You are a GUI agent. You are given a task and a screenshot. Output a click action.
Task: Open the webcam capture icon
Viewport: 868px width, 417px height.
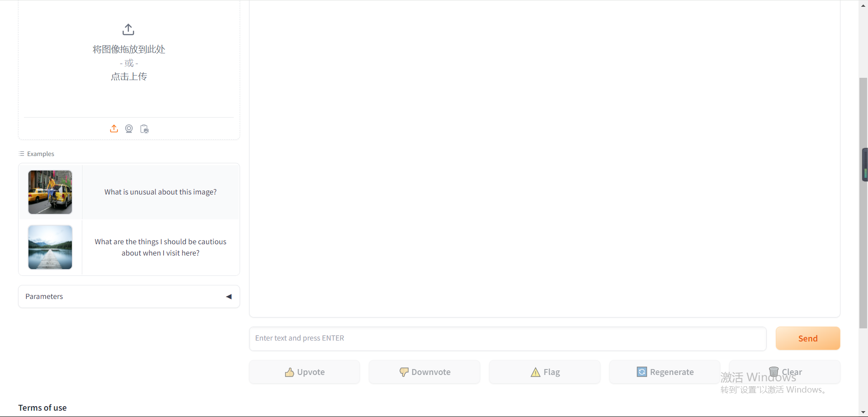129,128
